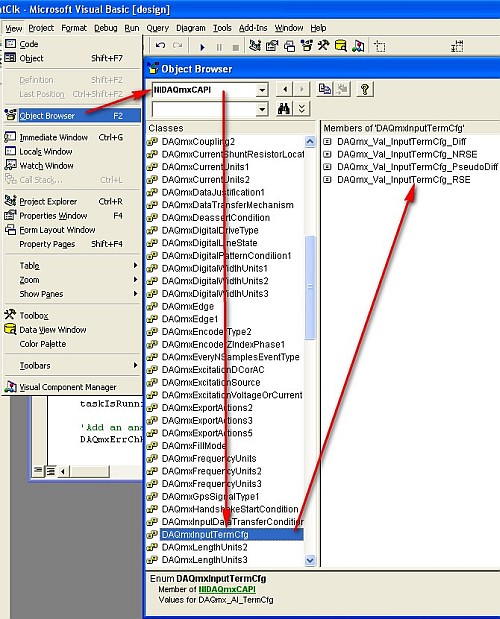Click the Object Browser toolbar icon
The height and width of the screenshot is (619, 500).
307,46
